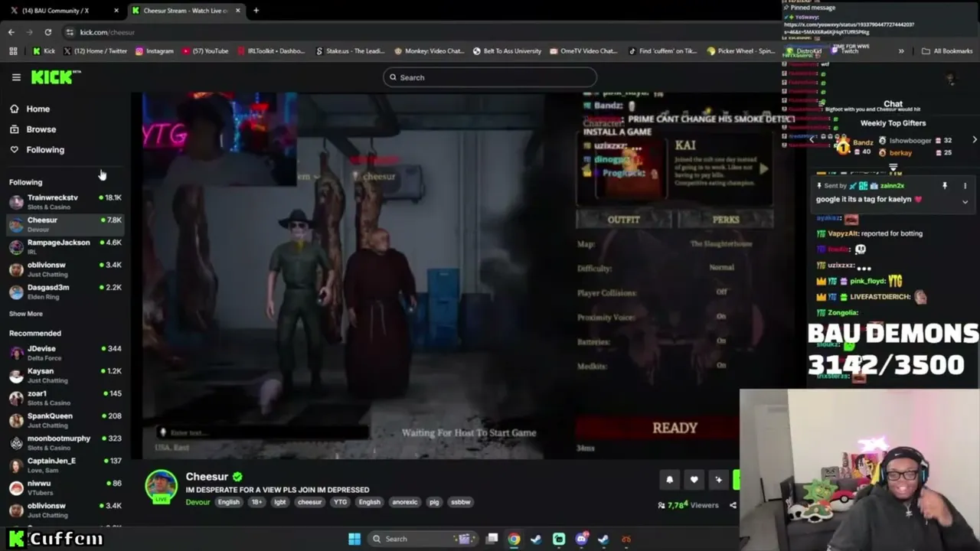
Task: Open the Monkey Video Chat bookmark
Action: [430, 51]
